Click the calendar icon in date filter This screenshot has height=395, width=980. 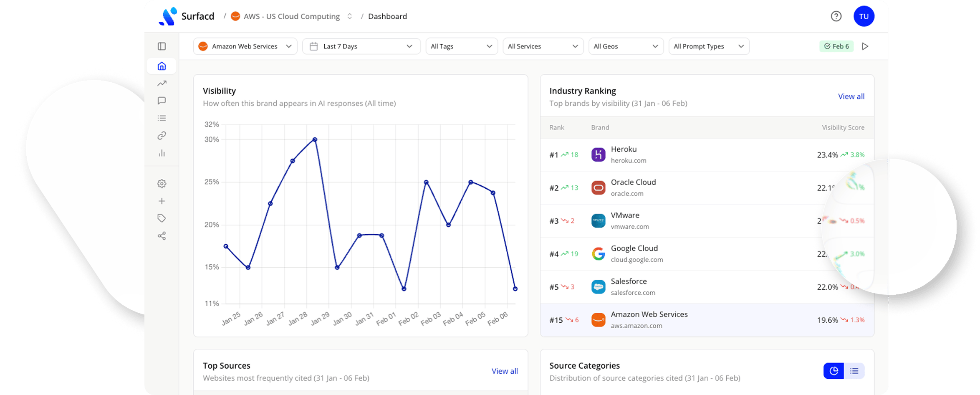tap(313, 46)
